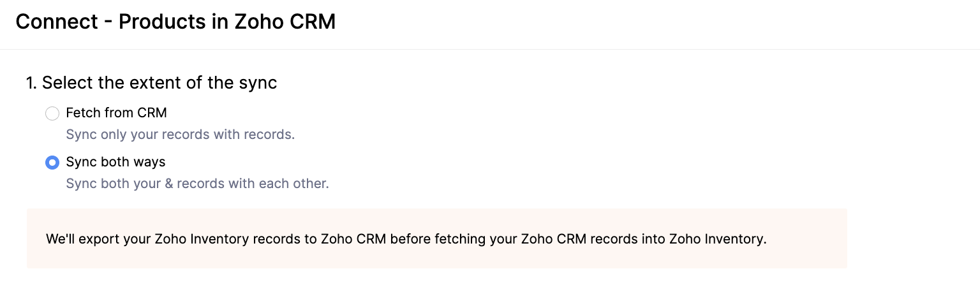The height and width of the screenshot is (306, 980).
Task: Select the 'Fetch from CRM' radio button
Action: point(52,113)
